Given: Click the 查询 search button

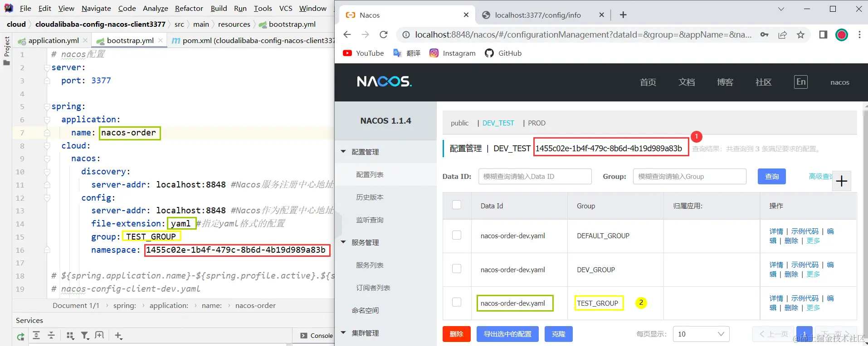Looking at the screenshot, I should click(x=772, y=176).
